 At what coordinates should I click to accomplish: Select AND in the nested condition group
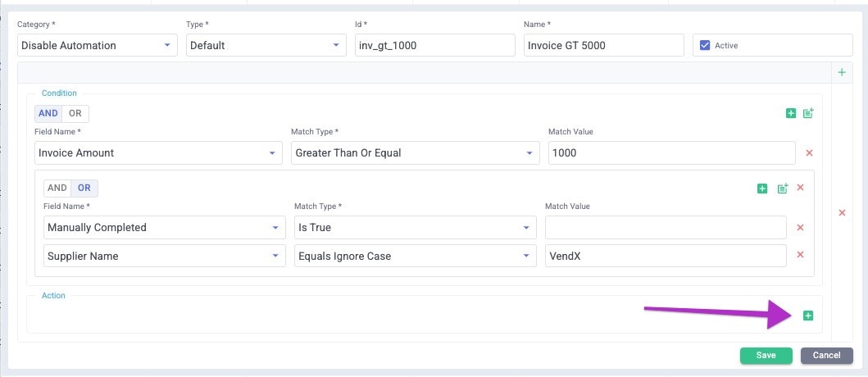(57, 188)
